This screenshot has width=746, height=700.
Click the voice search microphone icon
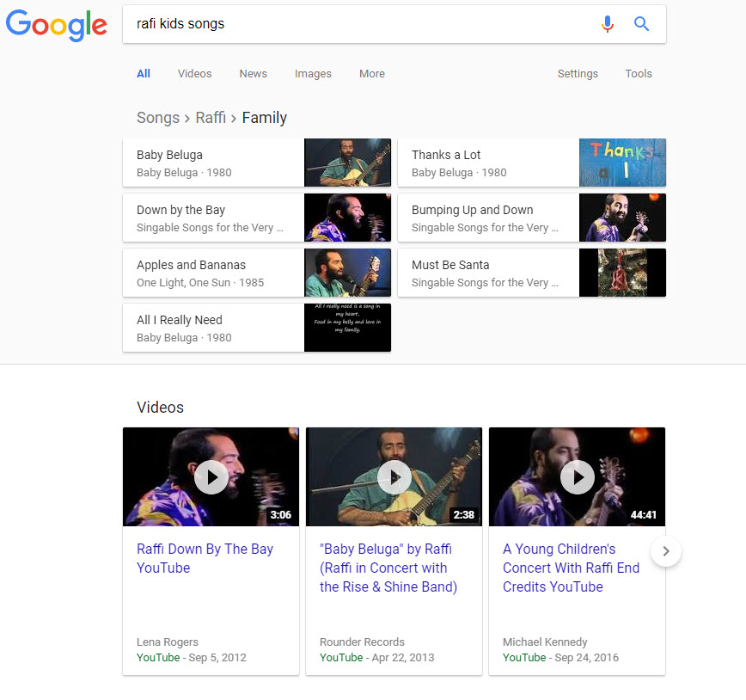pyautogui.click(x=608, y=24)
